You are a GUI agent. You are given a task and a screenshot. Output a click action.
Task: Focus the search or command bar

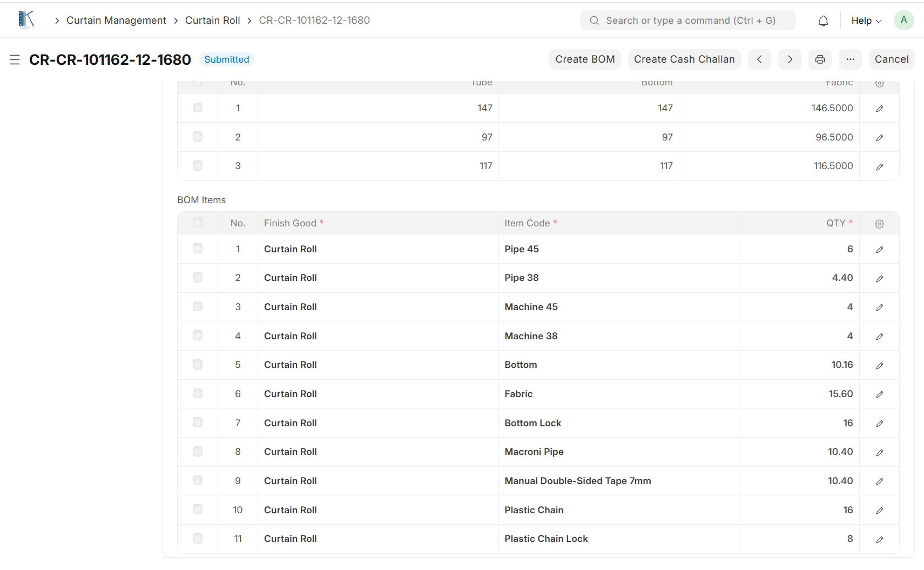point(687,21)
